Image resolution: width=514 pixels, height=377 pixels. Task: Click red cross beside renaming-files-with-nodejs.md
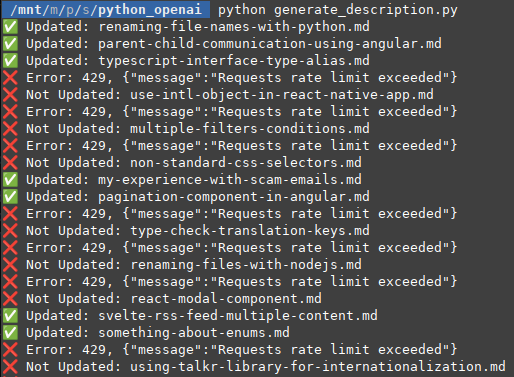click(x=10, y=265)
